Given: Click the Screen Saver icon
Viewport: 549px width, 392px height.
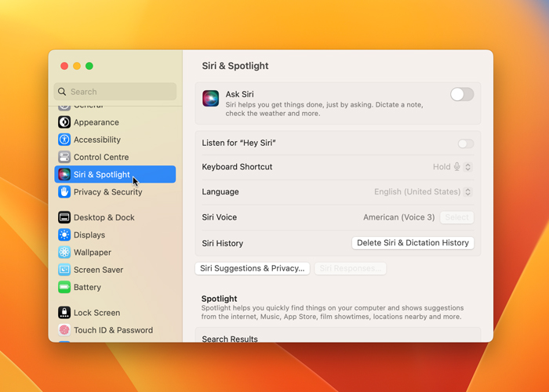Looking at the screenshot, I should tap(64, 270).
